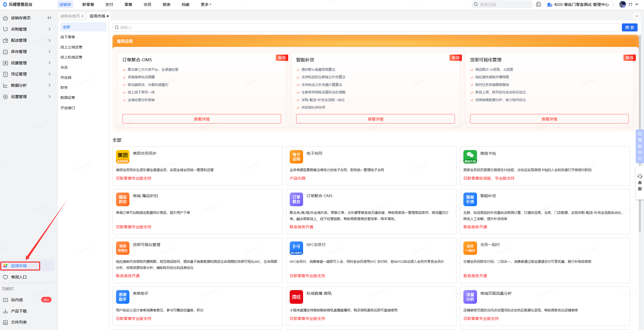Open the 更多 dropdown in top navigation
The width and height of the screenshot is (644, 330).
206,4
